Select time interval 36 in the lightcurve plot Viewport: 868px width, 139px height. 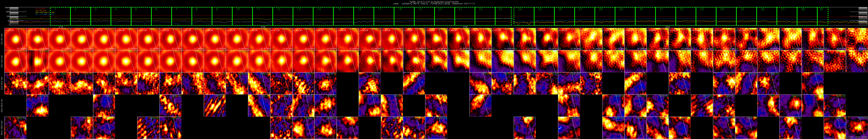tap(767, 16)
